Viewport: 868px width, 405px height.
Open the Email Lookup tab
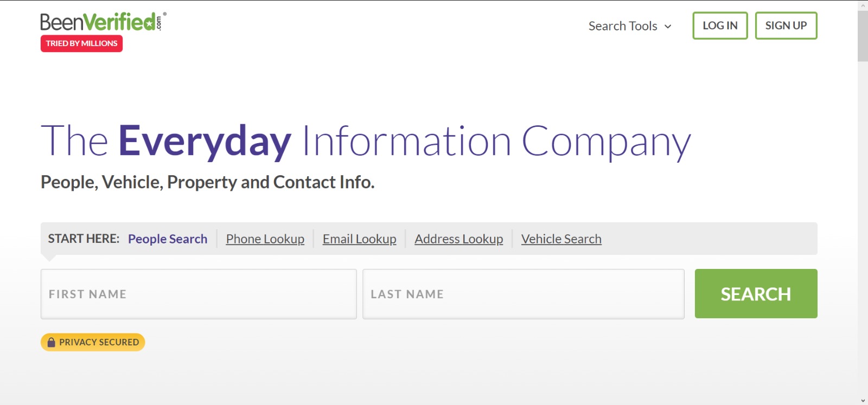[x=359, y=239]
